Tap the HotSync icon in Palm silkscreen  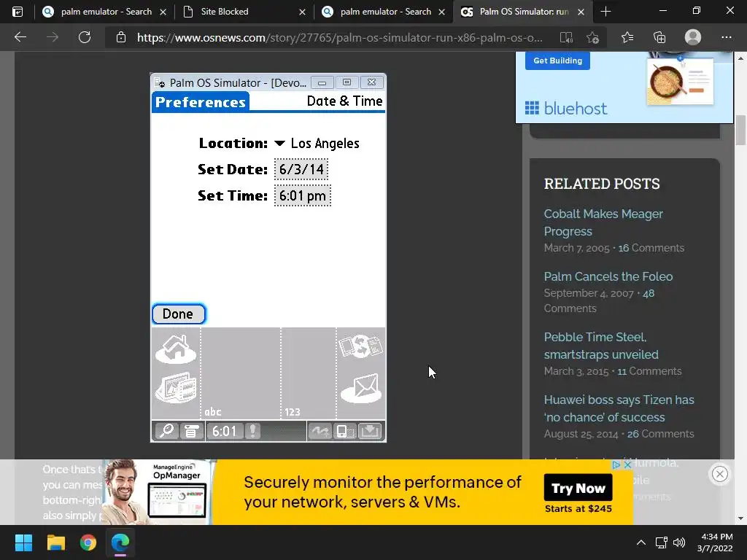[361, 346]
